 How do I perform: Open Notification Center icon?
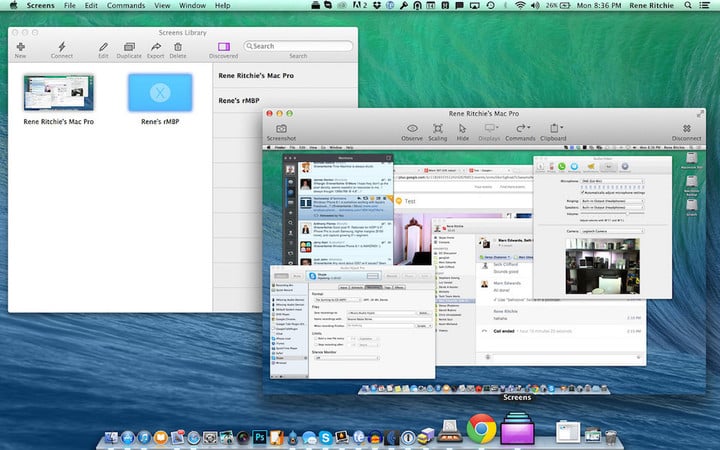pos(704,6)
